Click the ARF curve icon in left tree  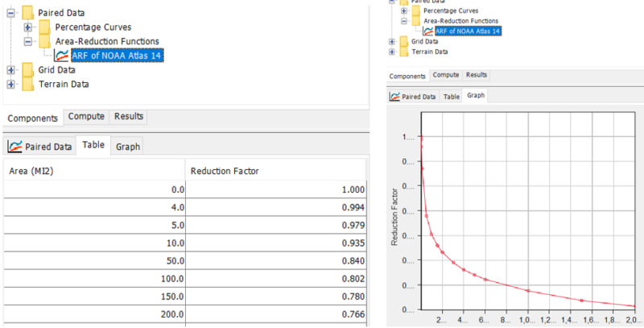click(x=61, y=56)
